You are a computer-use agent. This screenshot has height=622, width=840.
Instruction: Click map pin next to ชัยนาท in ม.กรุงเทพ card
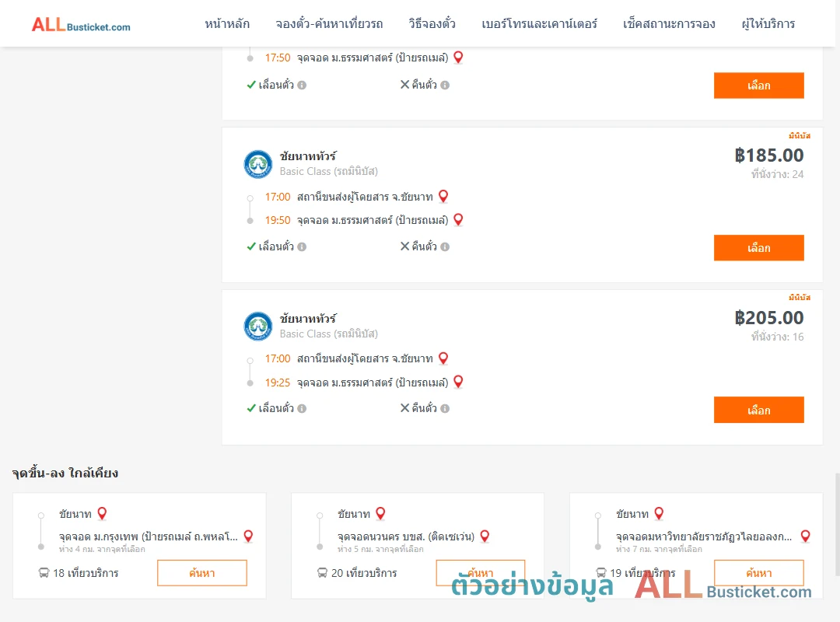(102, 514)
